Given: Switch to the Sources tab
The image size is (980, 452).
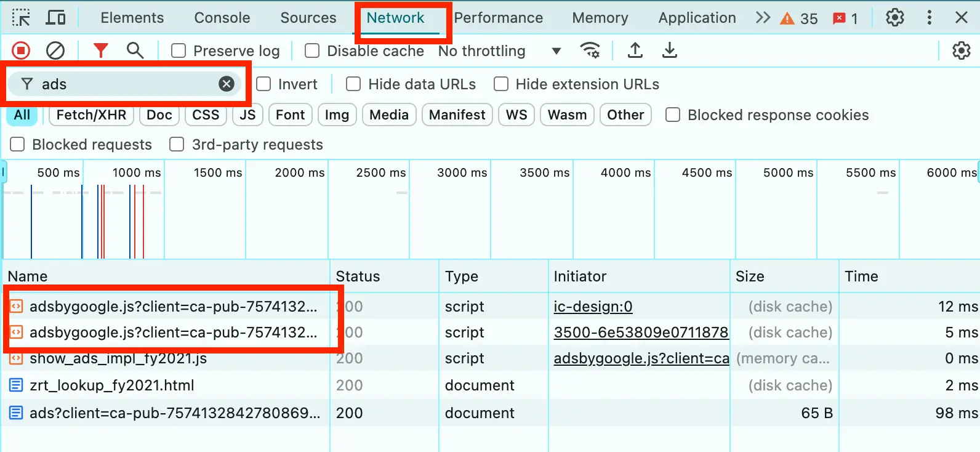Looking at the screenshot, I should coord(308,18).
